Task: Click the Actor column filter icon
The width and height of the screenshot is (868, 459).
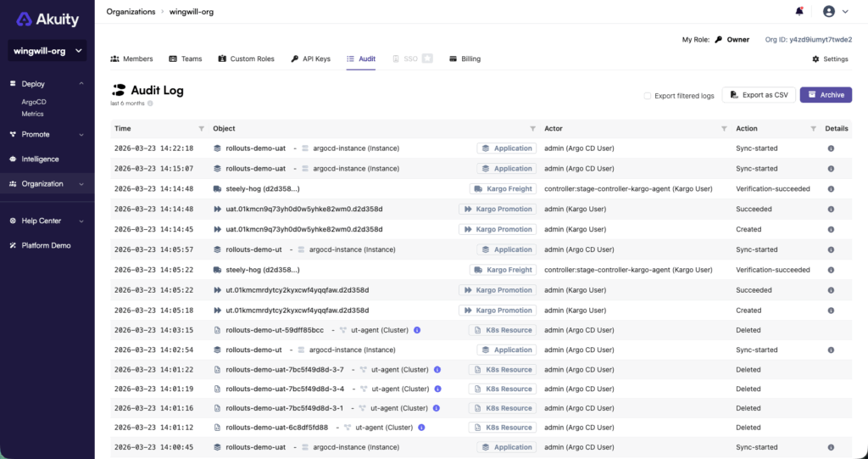Action: [x=724, y=129]
